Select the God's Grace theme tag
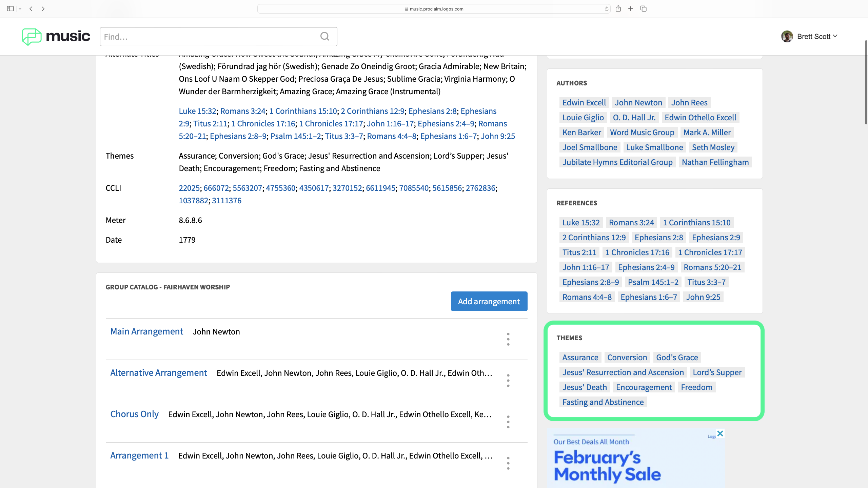 (x=677, y=358)
